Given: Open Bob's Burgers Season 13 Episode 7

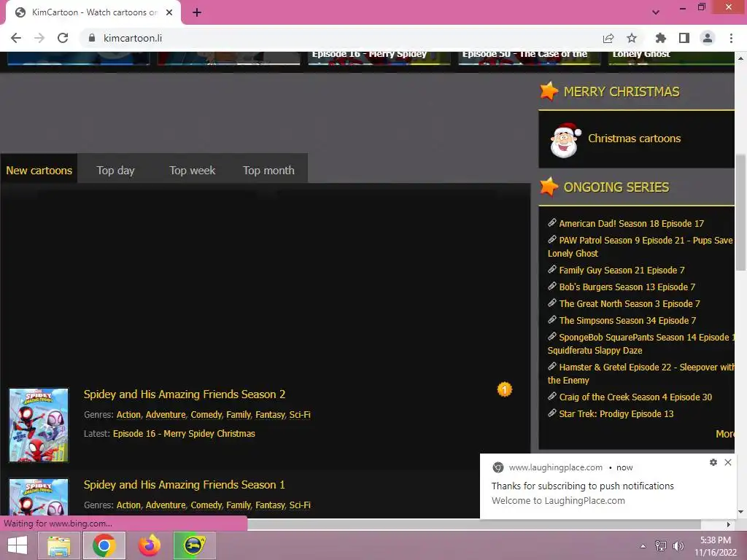Looking at the screenshot, I should click(x=627, y=287).
